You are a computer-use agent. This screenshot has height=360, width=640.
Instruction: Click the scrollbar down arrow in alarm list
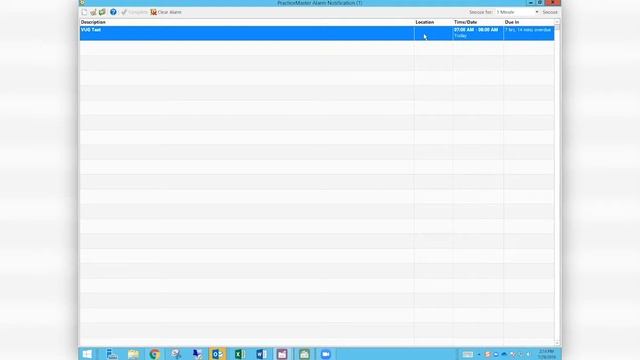coord(557,343)
